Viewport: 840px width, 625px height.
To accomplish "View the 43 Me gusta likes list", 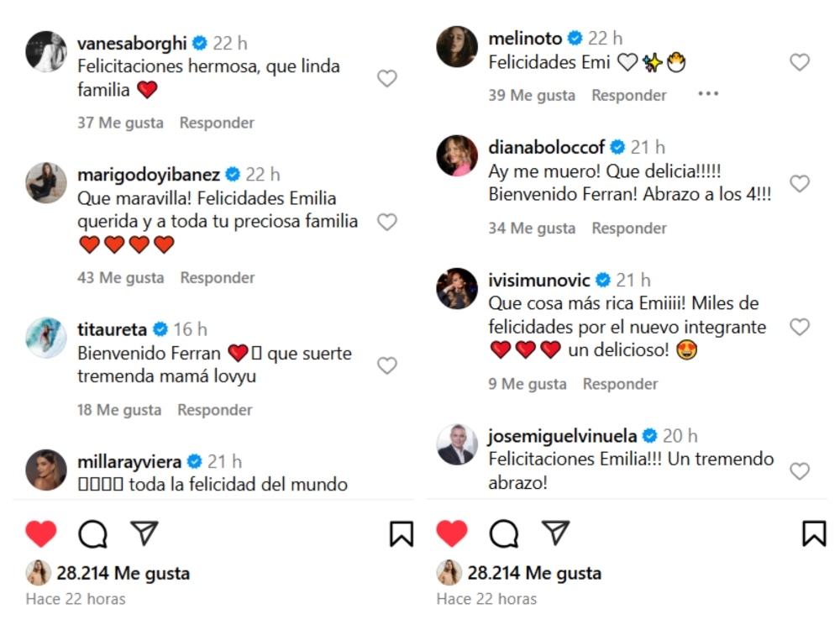I will 120,277.
